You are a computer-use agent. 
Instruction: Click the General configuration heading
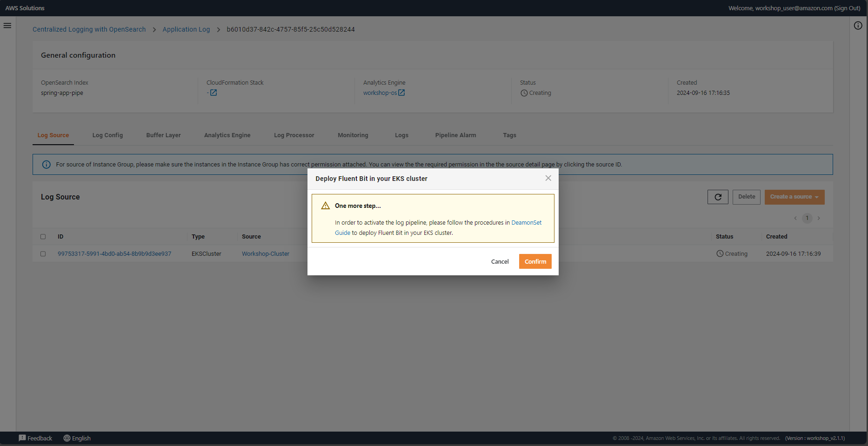78,55
